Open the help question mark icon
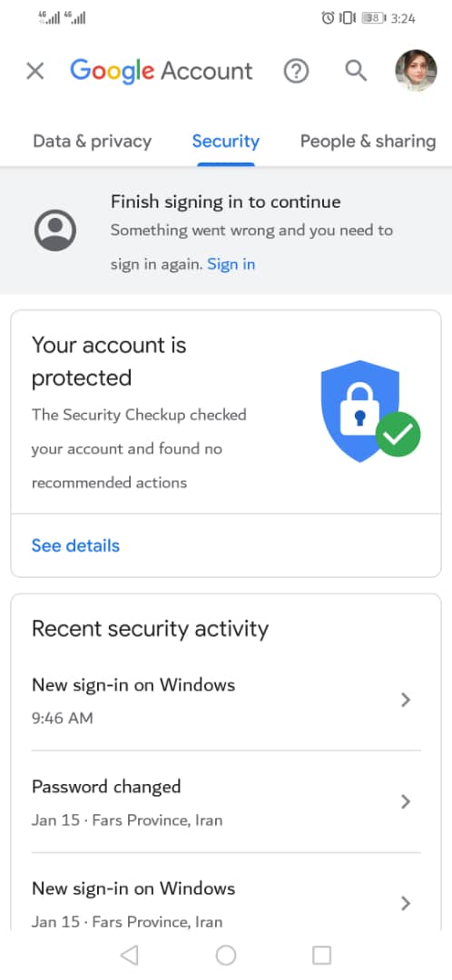 tap(296, 72)
